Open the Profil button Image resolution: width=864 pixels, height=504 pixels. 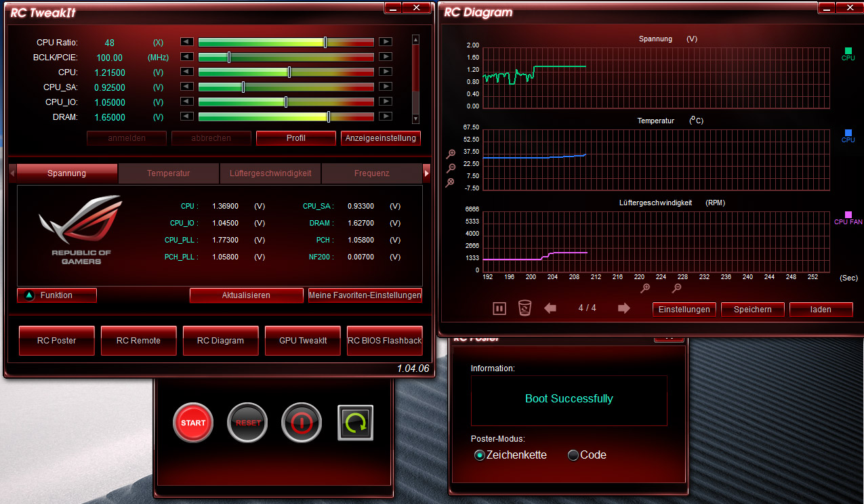tap(296, 138)
